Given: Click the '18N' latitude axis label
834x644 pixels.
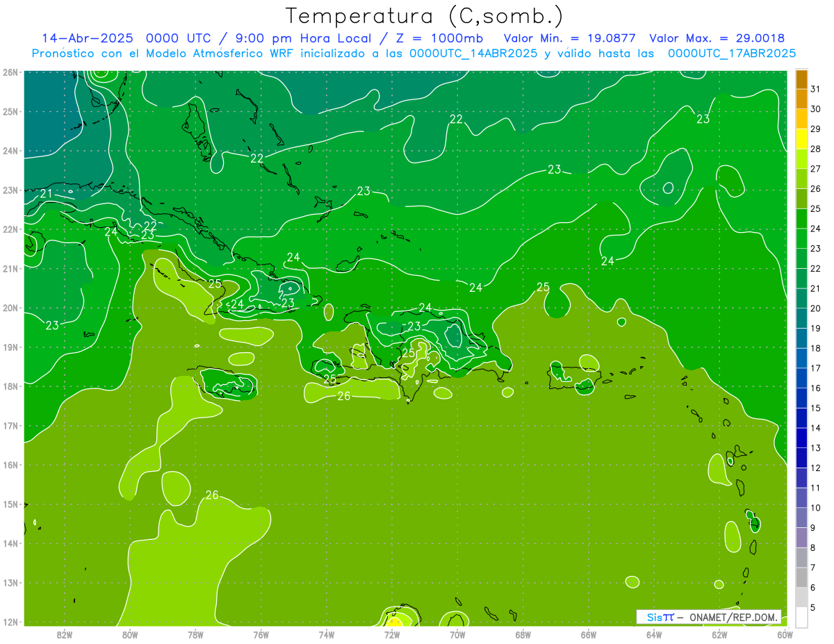Looking at the screenshot, I should 10,386.
